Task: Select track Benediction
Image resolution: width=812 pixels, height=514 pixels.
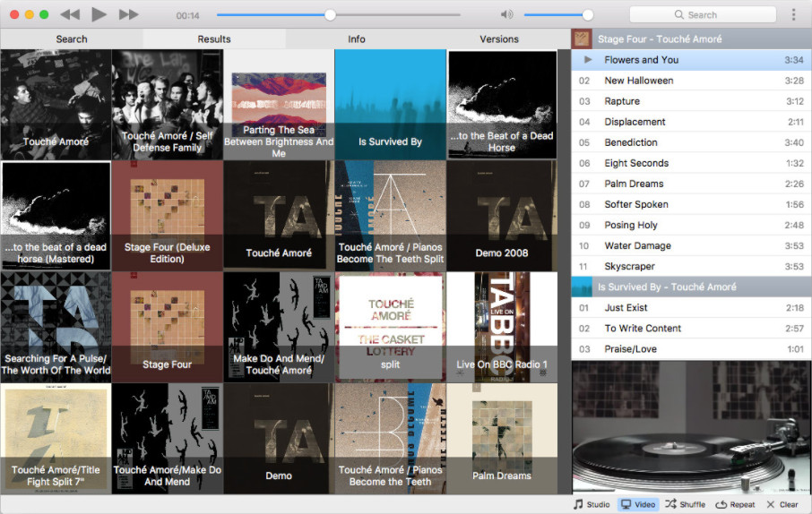Action: click(x=691, y=142)
